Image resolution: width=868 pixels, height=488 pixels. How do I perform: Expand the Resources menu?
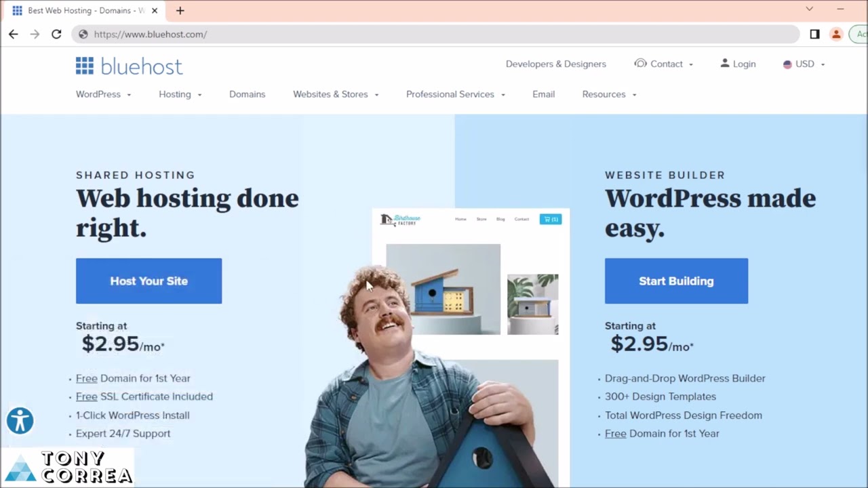(609, 94)
